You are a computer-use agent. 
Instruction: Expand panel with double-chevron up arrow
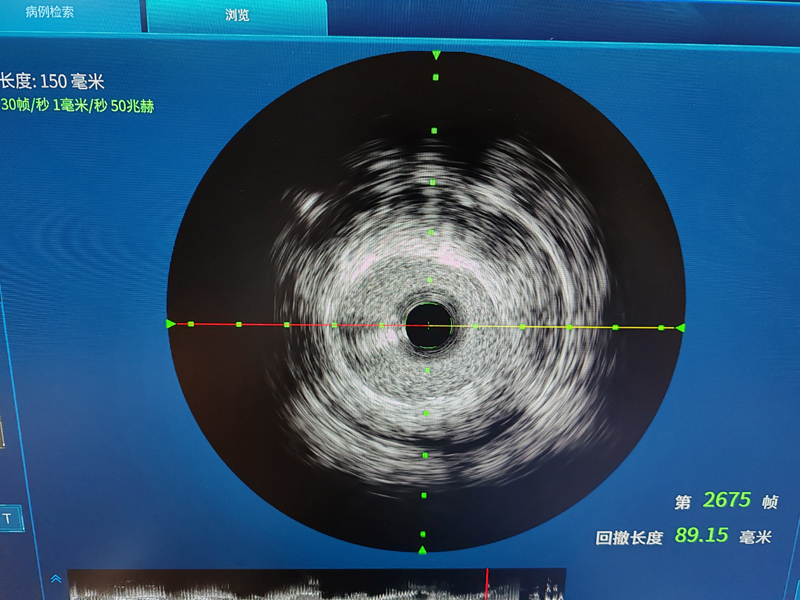point(55,579)
